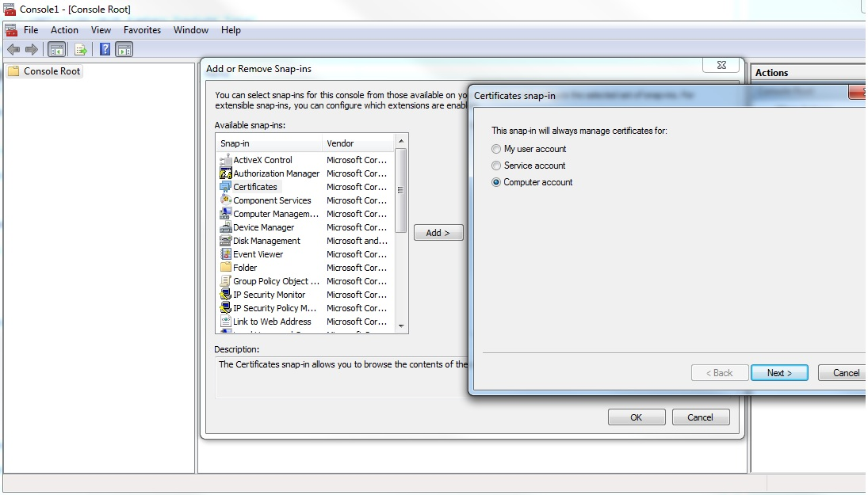Select the Event Viewer snap-in icon

click(x=225, y=254)
